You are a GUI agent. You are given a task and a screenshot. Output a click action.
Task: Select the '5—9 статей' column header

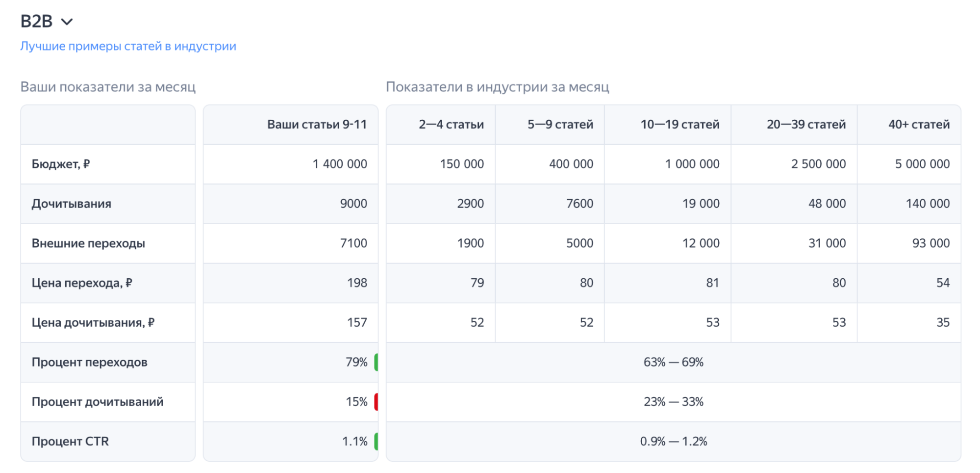click(x=560, y=125)
